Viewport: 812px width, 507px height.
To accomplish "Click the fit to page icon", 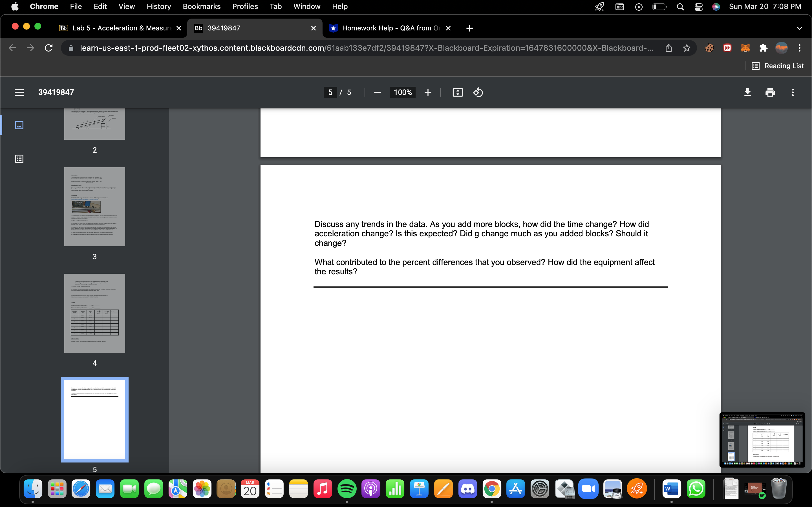I will click(x=457, y=92).
